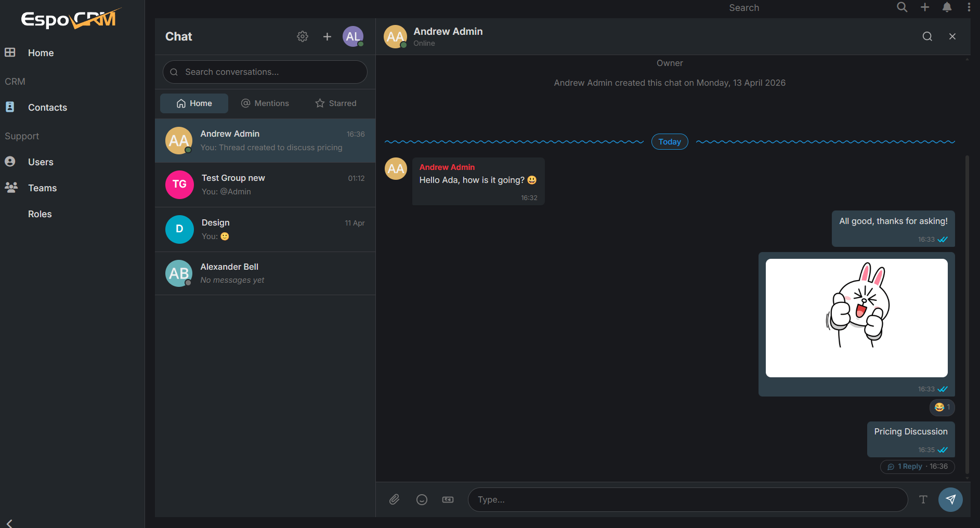Screen dimensions: 980x528
Task: Open the top-right three-dot menu
Action: 969,7
